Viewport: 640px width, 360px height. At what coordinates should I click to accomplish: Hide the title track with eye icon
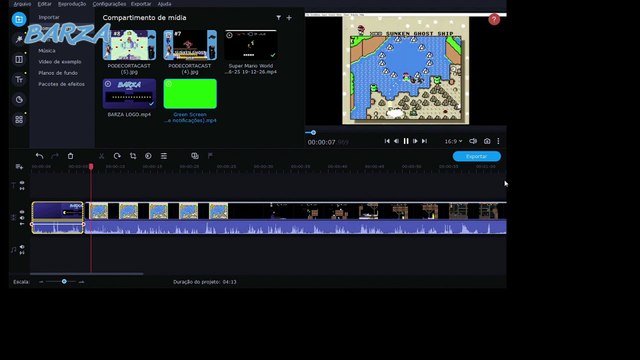tap(22, 183)
